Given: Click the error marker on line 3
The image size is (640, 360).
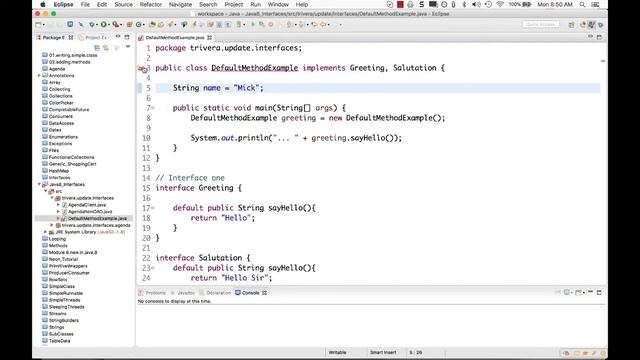Looking at the screenshot, I should 142,69.
